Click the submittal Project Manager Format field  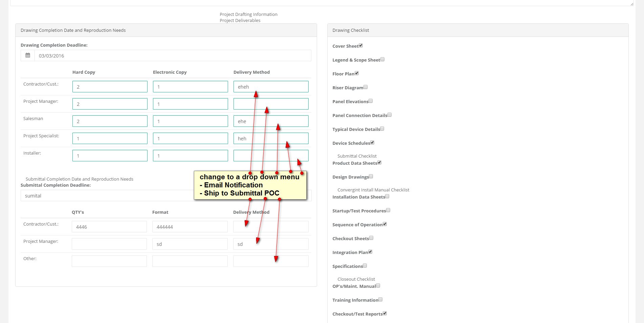[190, 244]
